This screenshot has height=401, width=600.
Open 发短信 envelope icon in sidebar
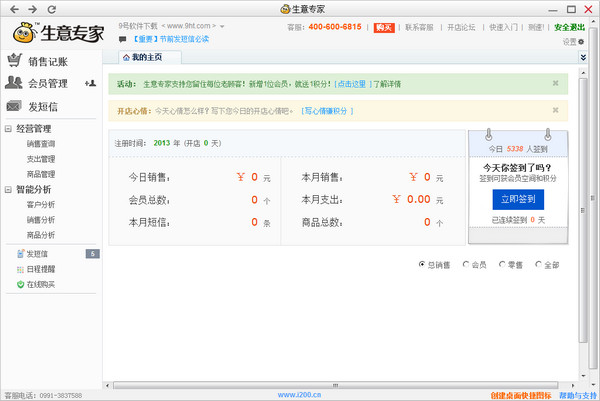(14, 106)
